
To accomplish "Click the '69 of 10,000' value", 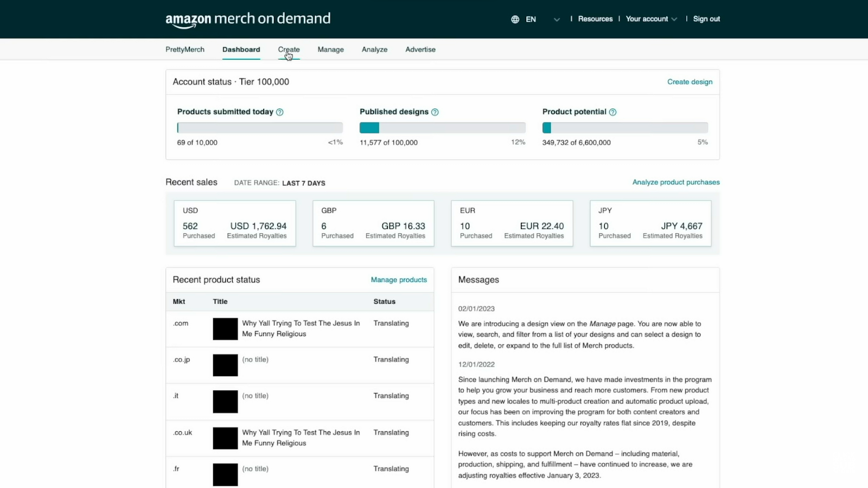I will 197,143.
